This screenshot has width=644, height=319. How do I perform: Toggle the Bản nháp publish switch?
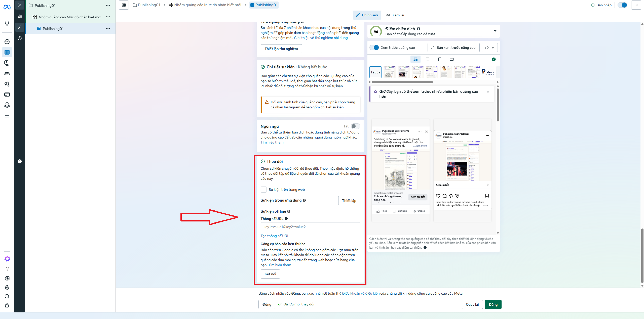[623, 5]
